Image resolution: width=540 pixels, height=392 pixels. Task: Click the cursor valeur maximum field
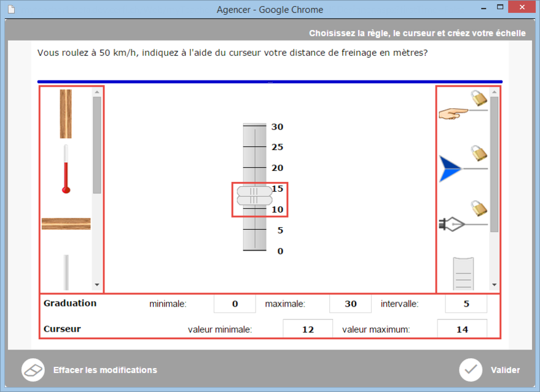[x=462, y=329]
